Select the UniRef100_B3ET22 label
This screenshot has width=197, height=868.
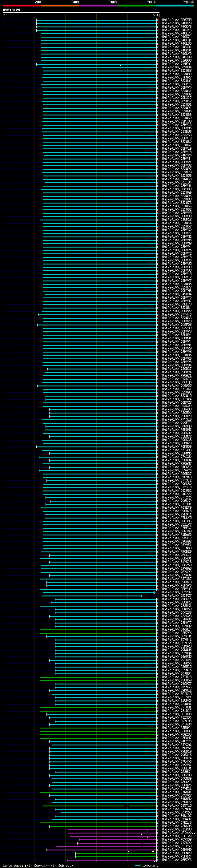pos(177,836)
